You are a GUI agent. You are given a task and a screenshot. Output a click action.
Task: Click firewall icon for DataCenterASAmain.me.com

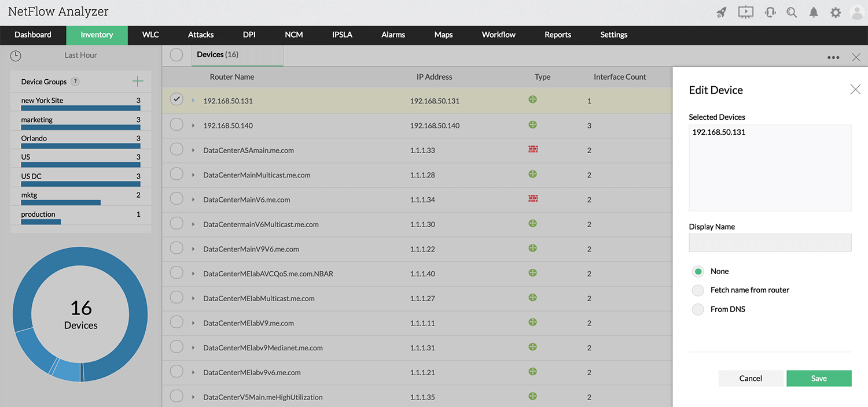tap(533, 149)
